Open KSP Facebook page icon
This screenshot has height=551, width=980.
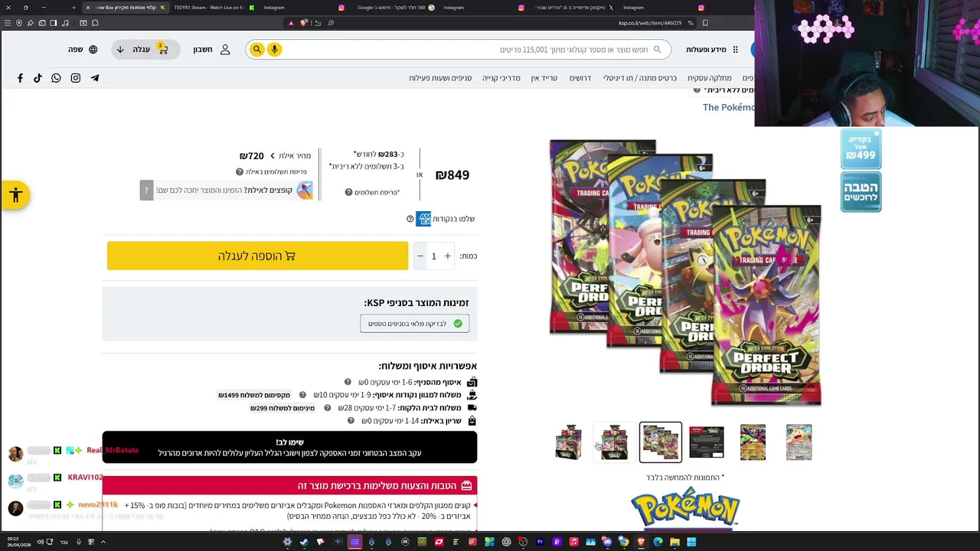pyautogui.click(x=20, y=78)
